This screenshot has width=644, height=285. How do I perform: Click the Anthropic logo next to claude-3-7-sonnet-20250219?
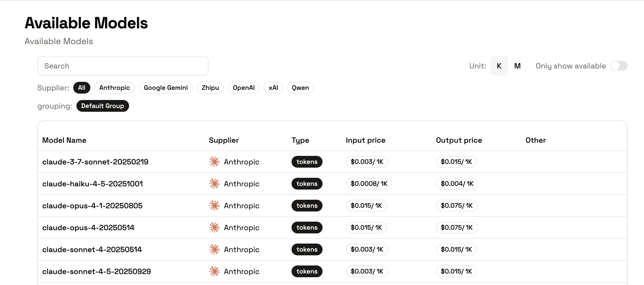(214, 162)
